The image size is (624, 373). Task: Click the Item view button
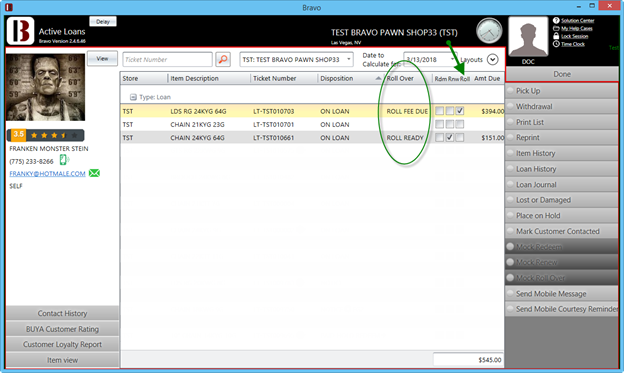[x=62, y=360]
